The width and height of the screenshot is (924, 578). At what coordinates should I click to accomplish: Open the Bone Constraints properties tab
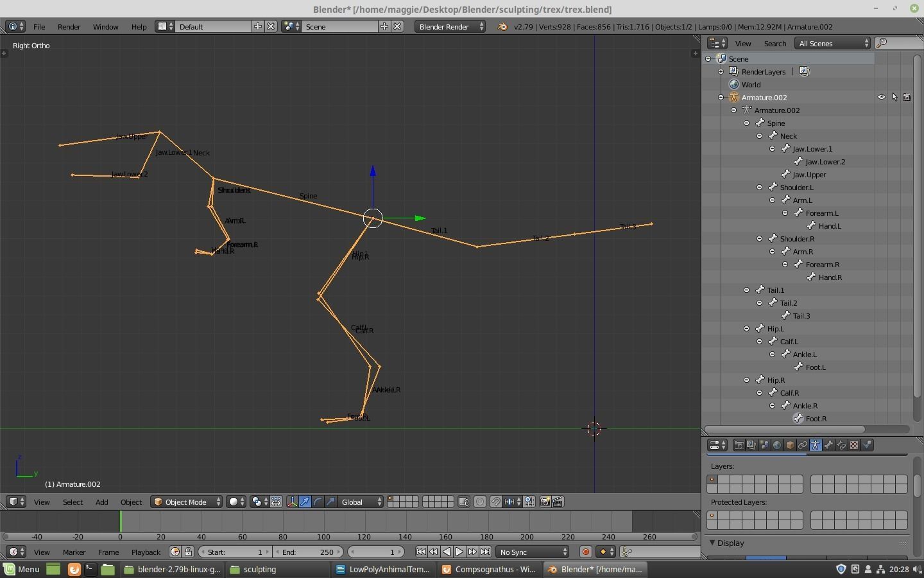841,445
